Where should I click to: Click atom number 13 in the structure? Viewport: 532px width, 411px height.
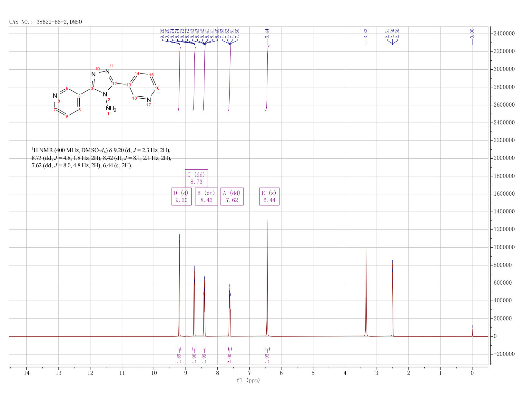(129, 85)
